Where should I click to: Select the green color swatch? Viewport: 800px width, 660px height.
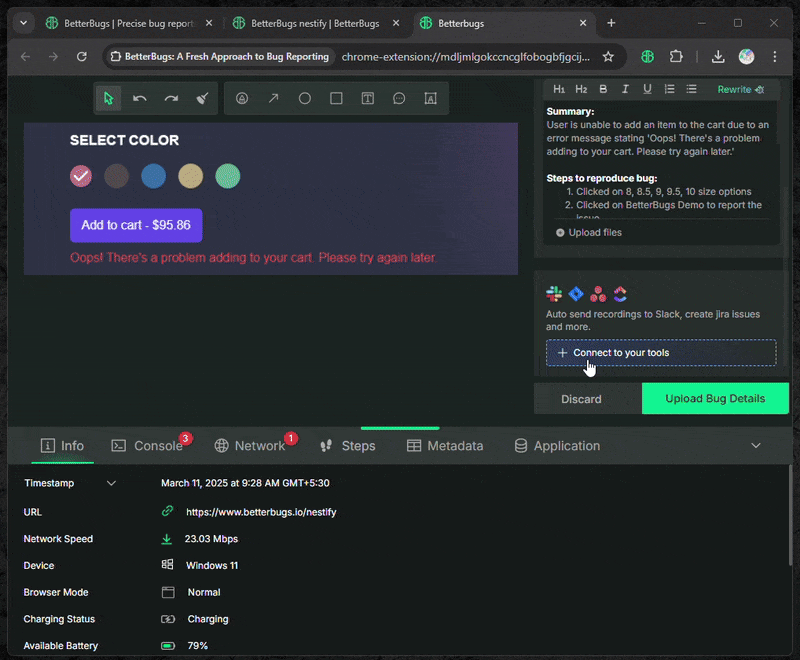[228, 176]
